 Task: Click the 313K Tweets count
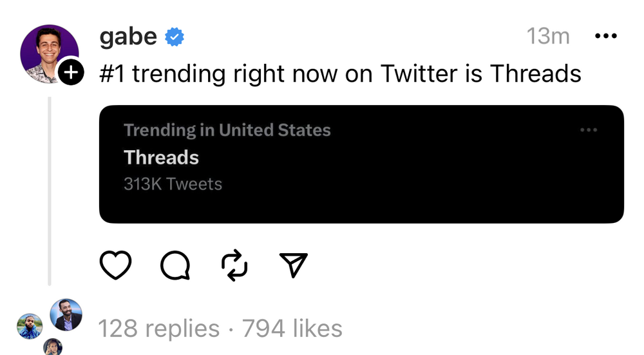(173, 184)
